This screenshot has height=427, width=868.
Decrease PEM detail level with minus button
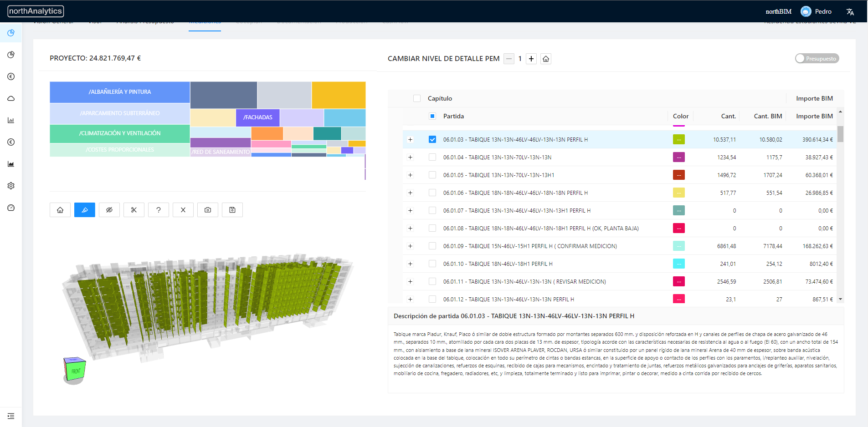point(509,59)
